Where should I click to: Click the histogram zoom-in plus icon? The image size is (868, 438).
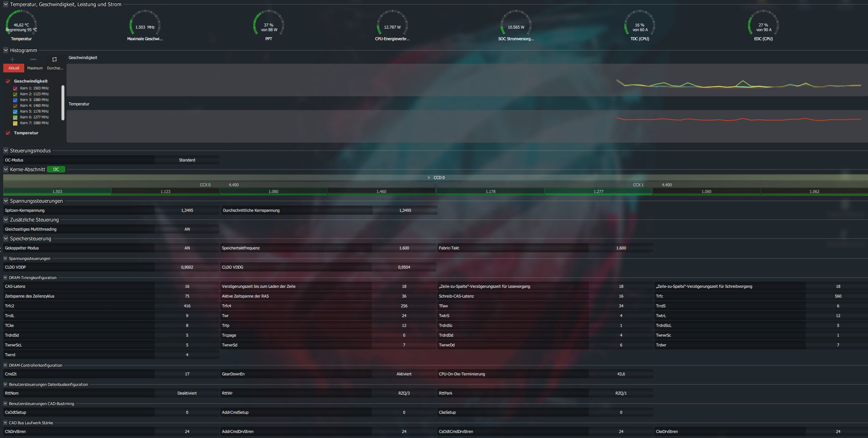click(12, 59)
